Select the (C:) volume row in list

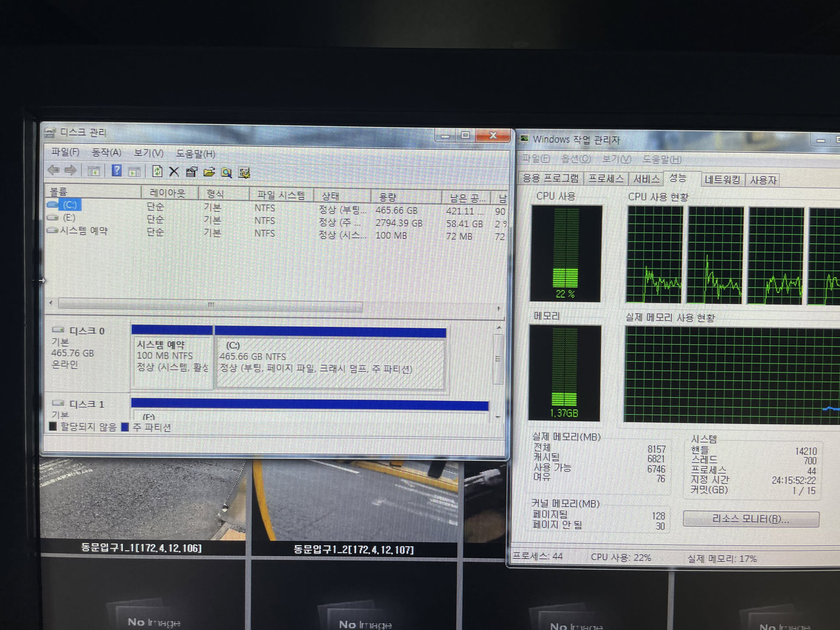click(x=70, y=205)
